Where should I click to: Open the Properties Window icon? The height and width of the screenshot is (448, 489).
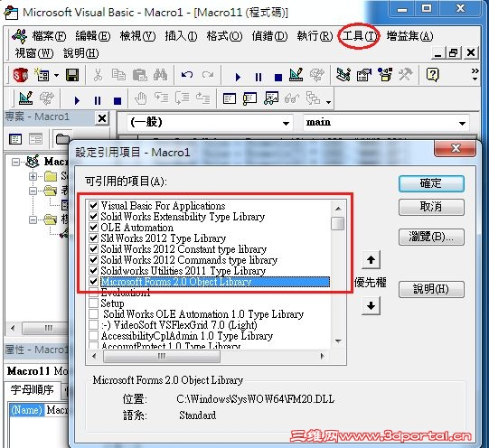click(364, 75)
